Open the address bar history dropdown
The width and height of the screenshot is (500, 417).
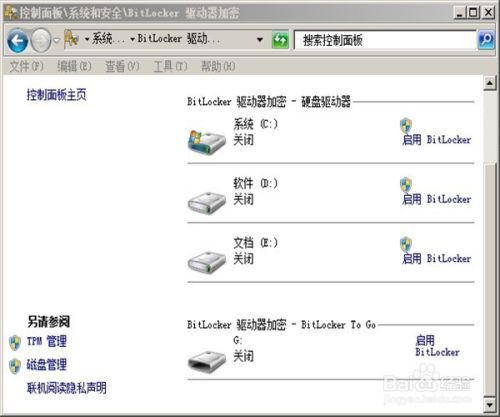(x=260, y=40)
